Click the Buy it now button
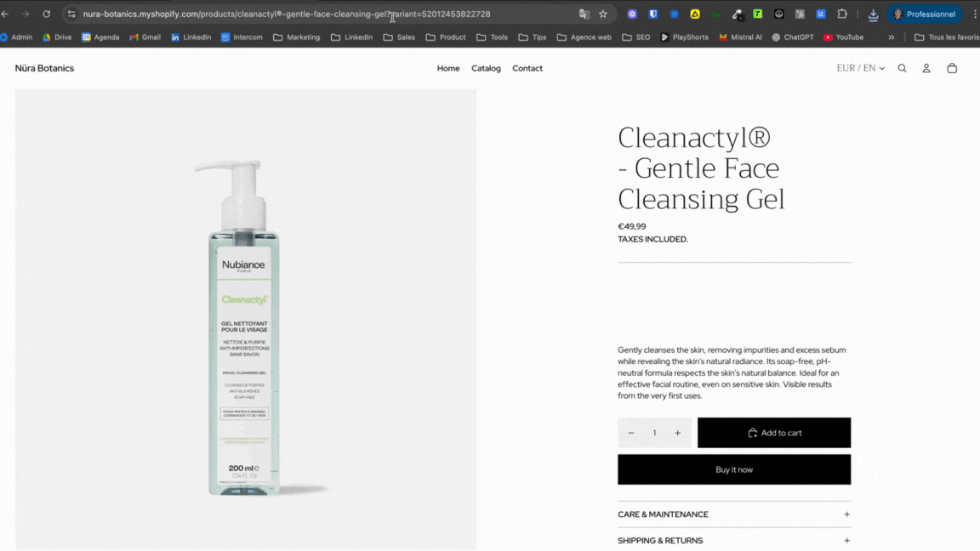Image resolution: width=980 pixels, height=551 pixels. (734, 469)
